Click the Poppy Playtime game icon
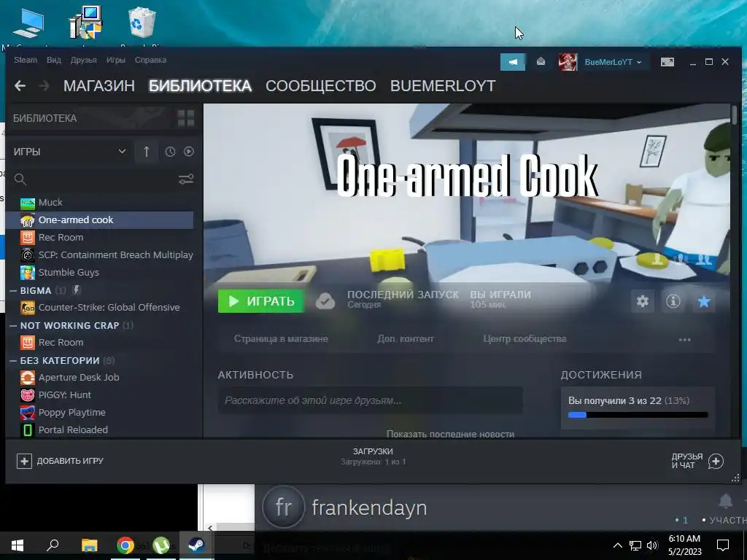The width and height of the screenshot is (747, 560). click(28, 413)
